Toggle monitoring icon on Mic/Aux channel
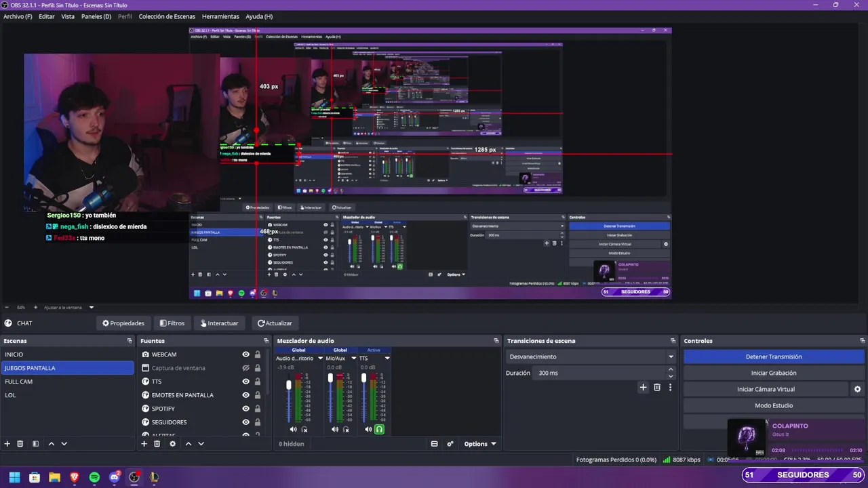 pos(346,429)
